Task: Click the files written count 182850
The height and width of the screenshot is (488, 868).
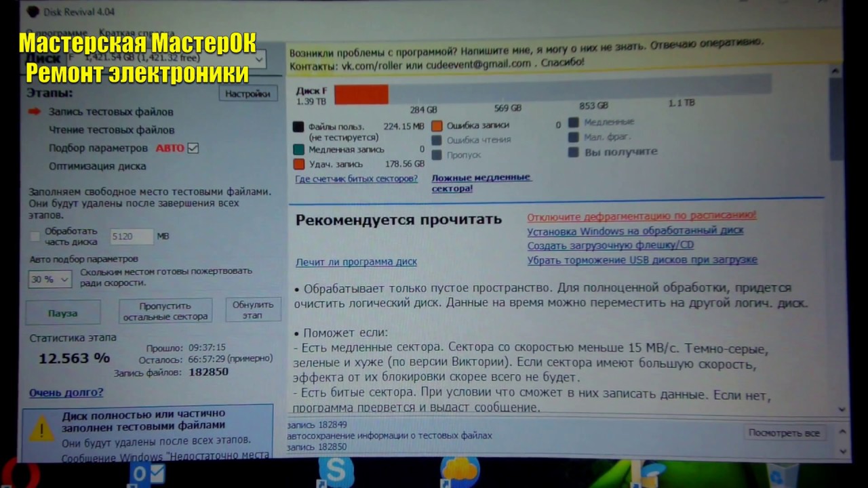Action: (x=208, y=372)
